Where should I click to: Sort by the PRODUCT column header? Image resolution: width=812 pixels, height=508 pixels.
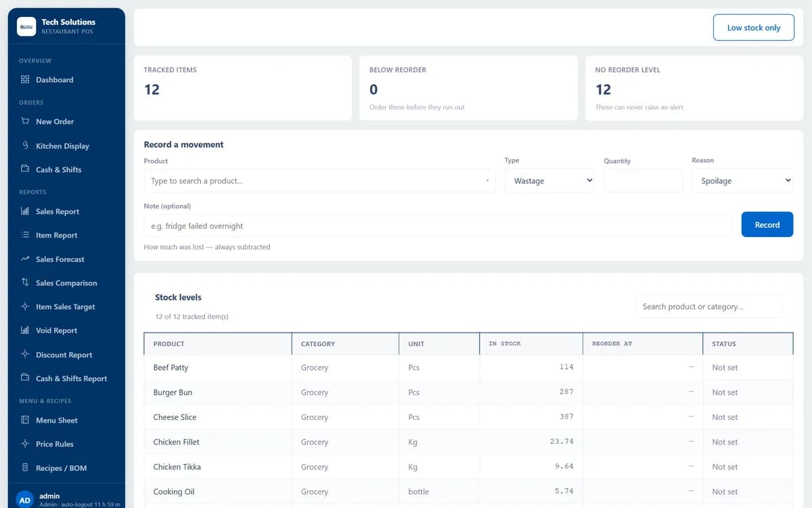218,344
